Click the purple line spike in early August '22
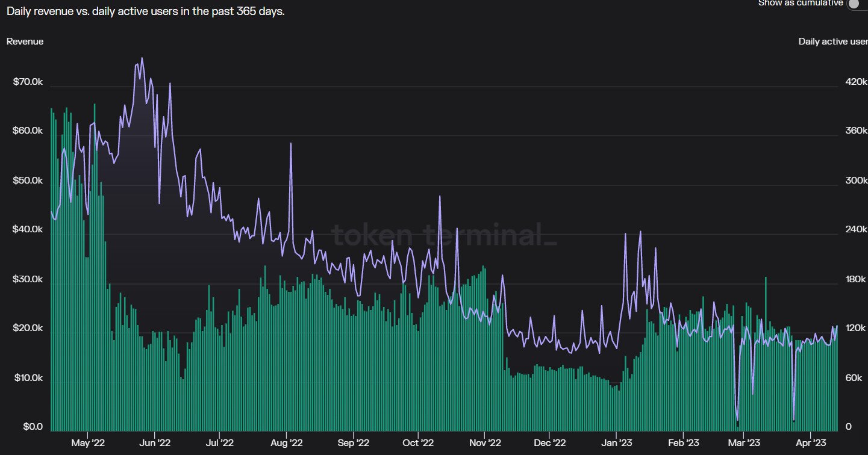 pos(291,144)
